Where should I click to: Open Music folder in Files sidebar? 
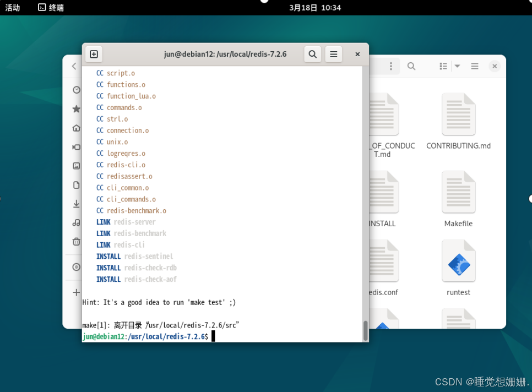(77, 223)
